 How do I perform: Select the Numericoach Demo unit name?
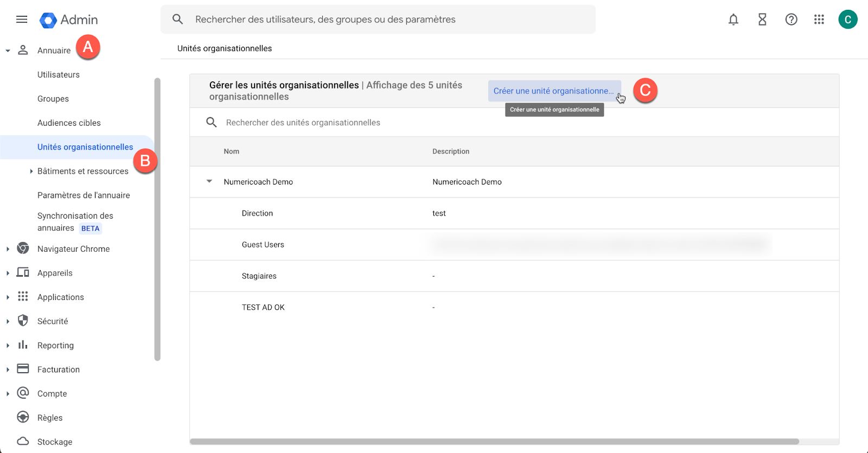click(258, 182)
